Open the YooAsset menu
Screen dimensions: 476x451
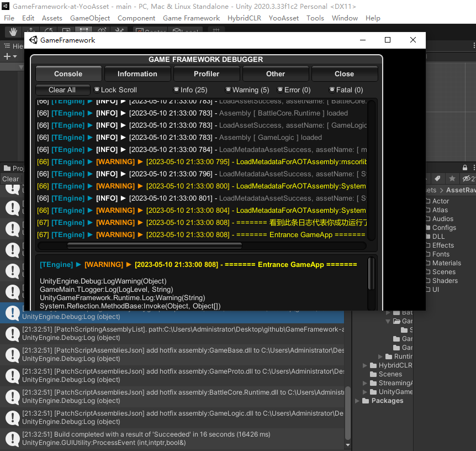click(283, 18)
